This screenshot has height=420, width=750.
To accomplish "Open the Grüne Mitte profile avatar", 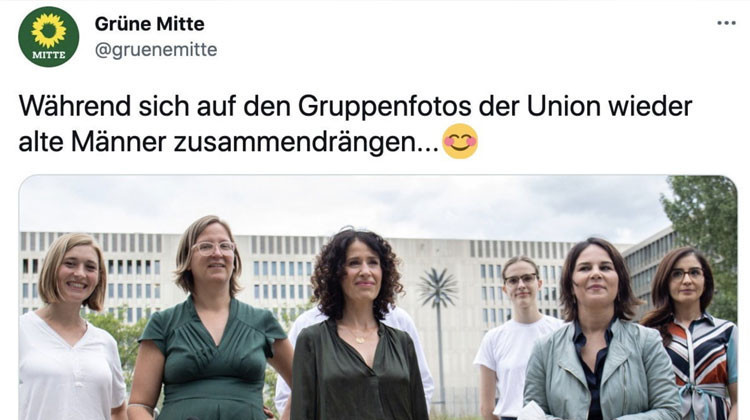I will pyautogui.click(x=49, y=37).
